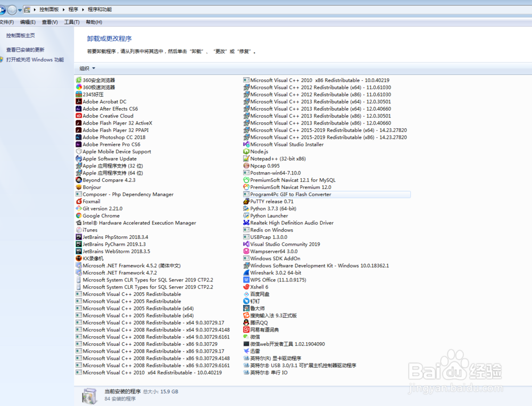The image size is (532, 406).
Task: Click the 搜狗输入法 icon
Action: [x=246, y=316]
